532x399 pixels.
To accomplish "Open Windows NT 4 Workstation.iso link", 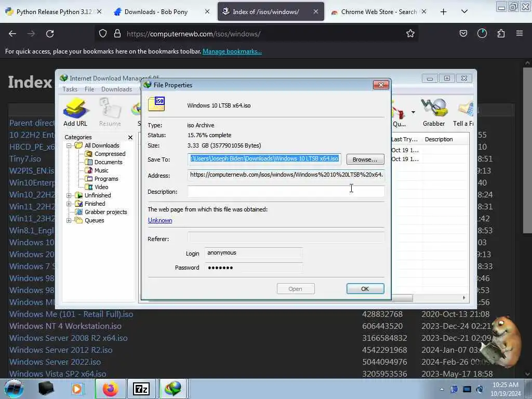I will point(65,326).
